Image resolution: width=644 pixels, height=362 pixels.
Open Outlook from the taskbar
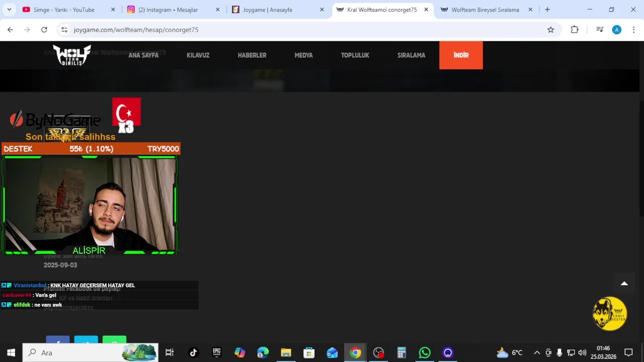[x=332, y=352]
